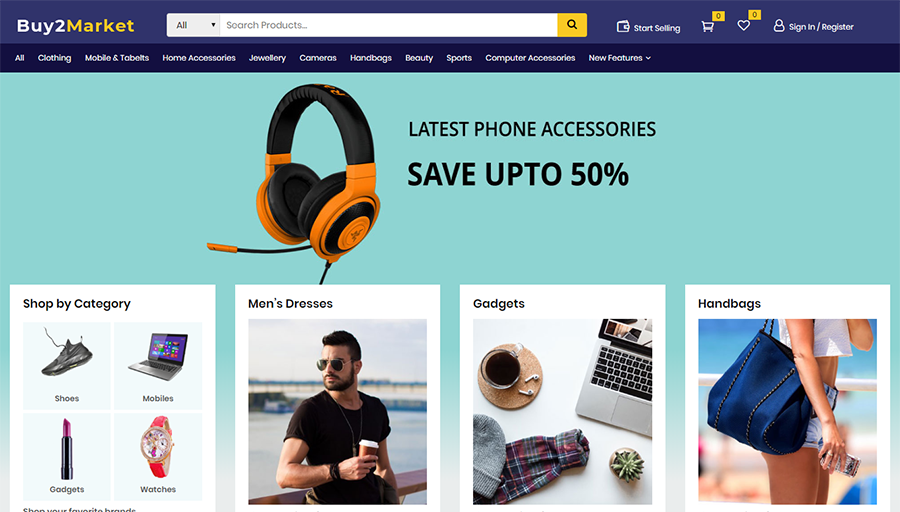This screenshot has width=900, height=512.
Task: Expand the New Features menu
Action: coord(619,58)
